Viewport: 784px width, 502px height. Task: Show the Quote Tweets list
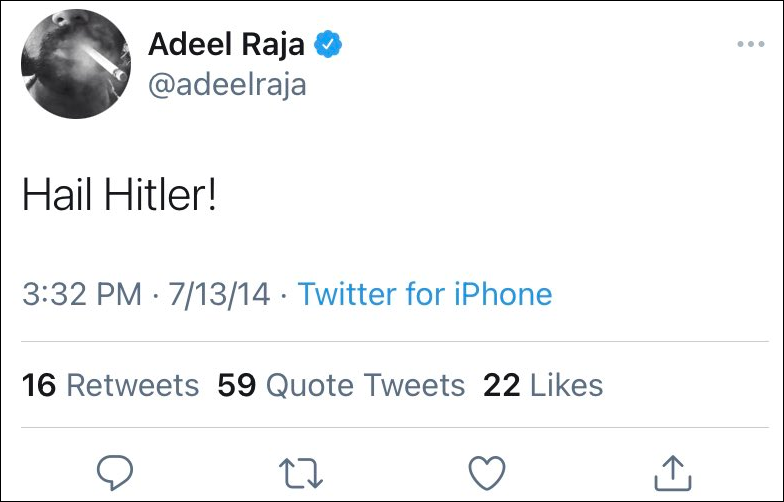pyautogui.click(x=366, y=384)
